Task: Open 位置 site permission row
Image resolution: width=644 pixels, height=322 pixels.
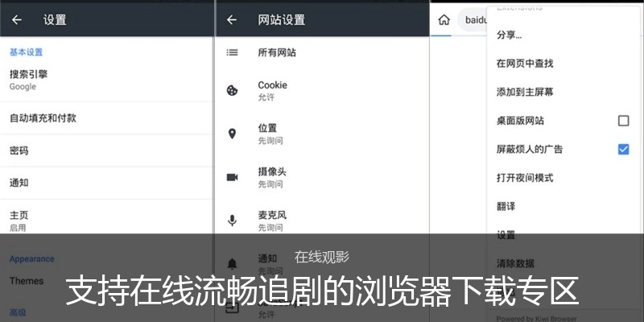Action: click(x=323, y=134)
